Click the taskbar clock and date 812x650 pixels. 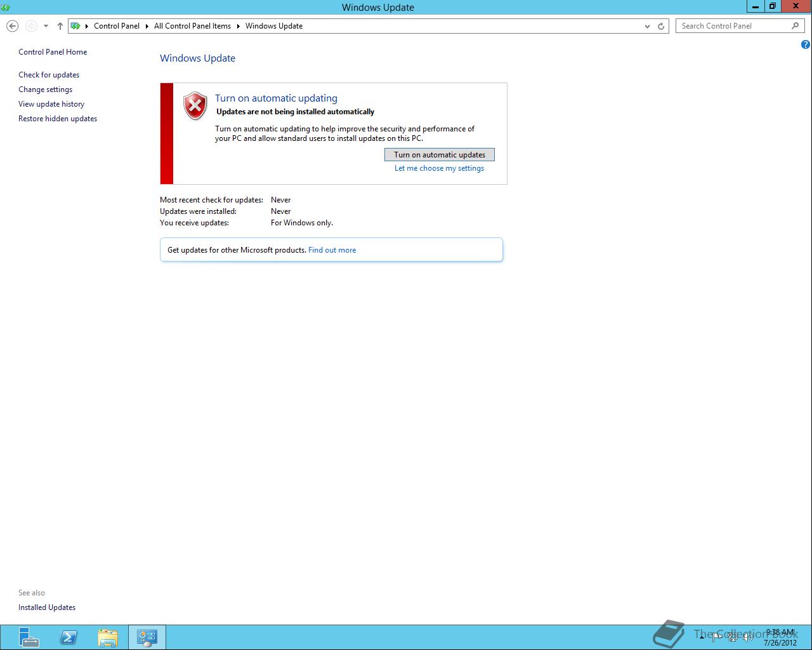point(780,637)
